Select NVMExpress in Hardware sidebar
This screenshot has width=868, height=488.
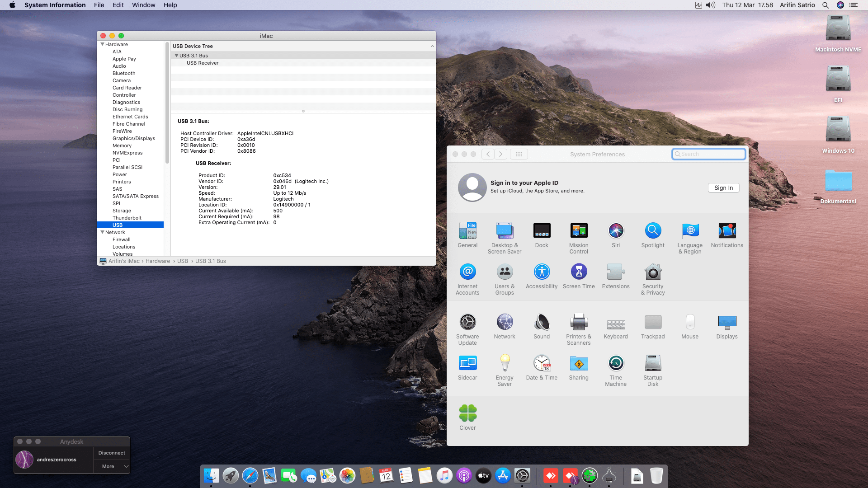coord(127,153)
